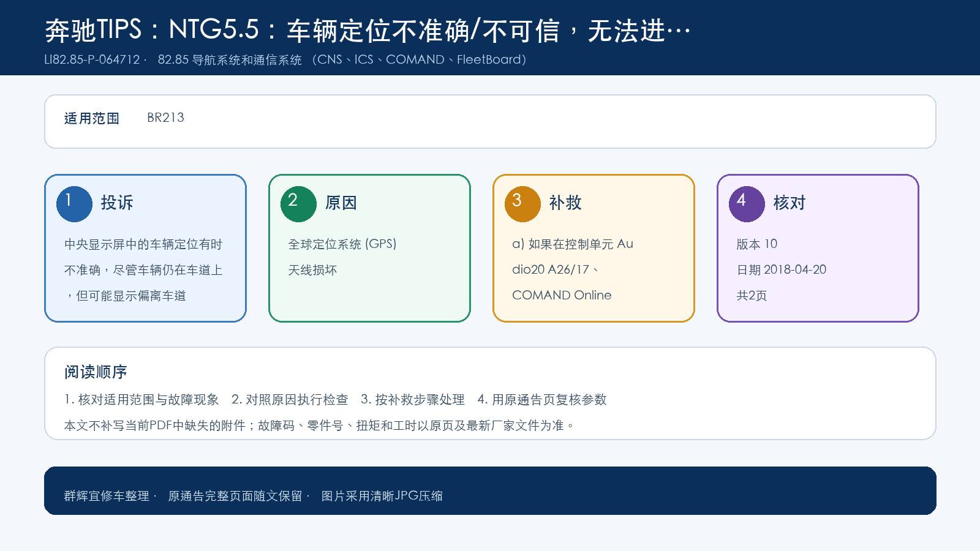Click the purple number 4 circle badge
Screen dimensions: 980x551
(747, 204)
